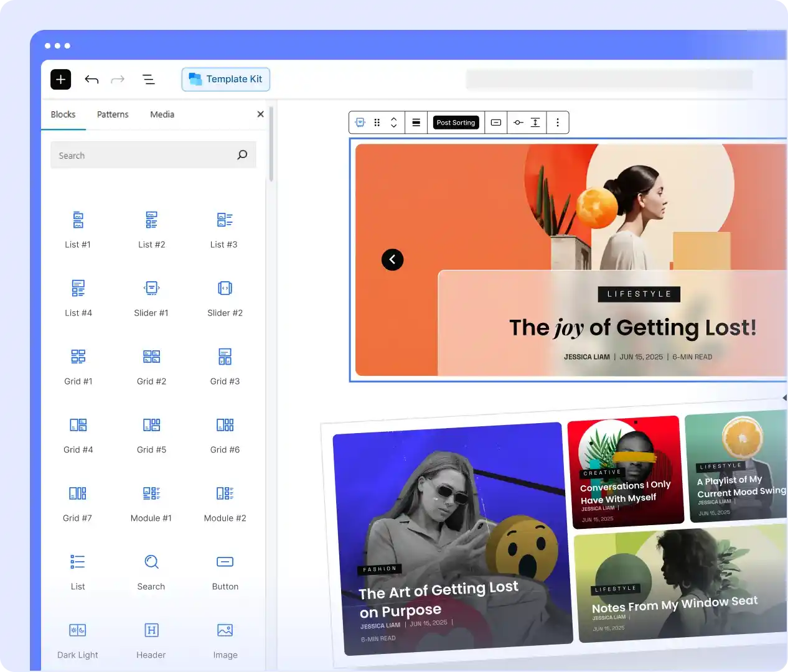Viewport: 788px width, 672px height.
Task: Click the Post Sorting toolbar button
Action: click(456, 123)
